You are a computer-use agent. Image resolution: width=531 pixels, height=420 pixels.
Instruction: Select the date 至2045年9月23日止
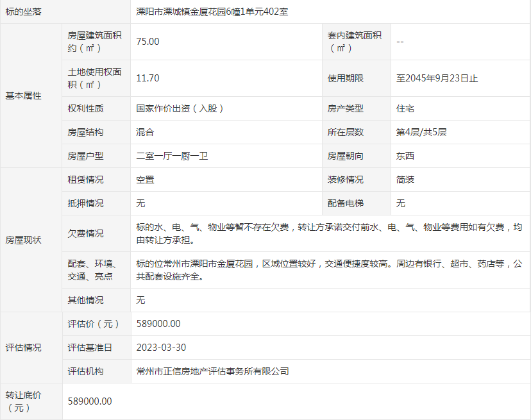click(x=437, y=78)
